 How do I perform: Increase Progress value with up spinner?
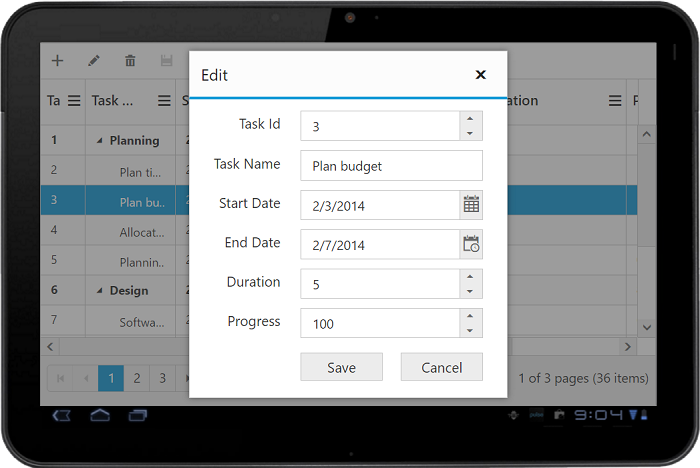point(471,316)
